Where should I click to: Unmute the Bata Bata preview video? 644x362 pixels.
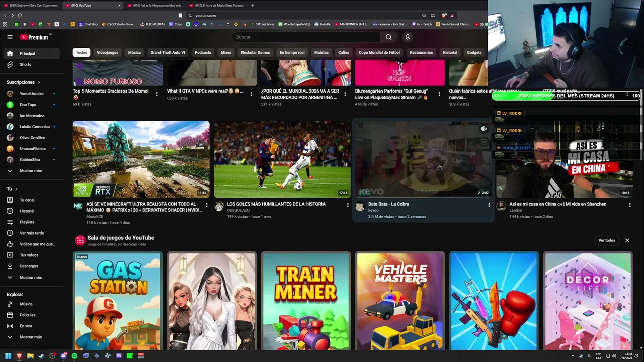pos(484,129)
